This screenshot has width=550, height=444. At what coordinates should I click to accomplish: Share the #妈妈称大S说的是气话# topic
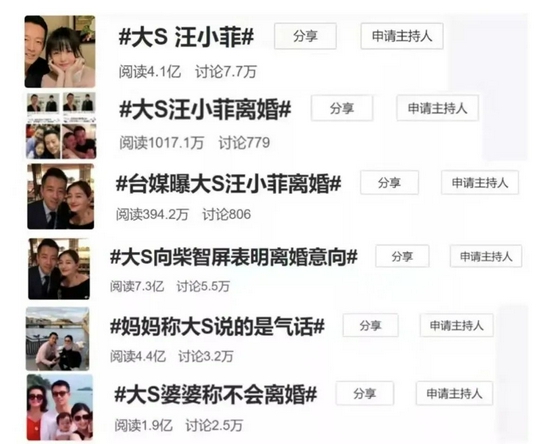click(x=370, y=325)
